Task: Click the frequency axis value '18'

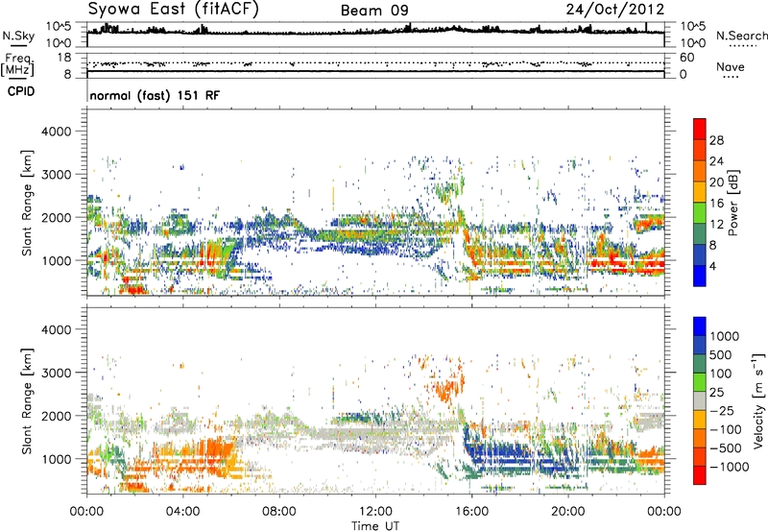Action: [64, 58]
